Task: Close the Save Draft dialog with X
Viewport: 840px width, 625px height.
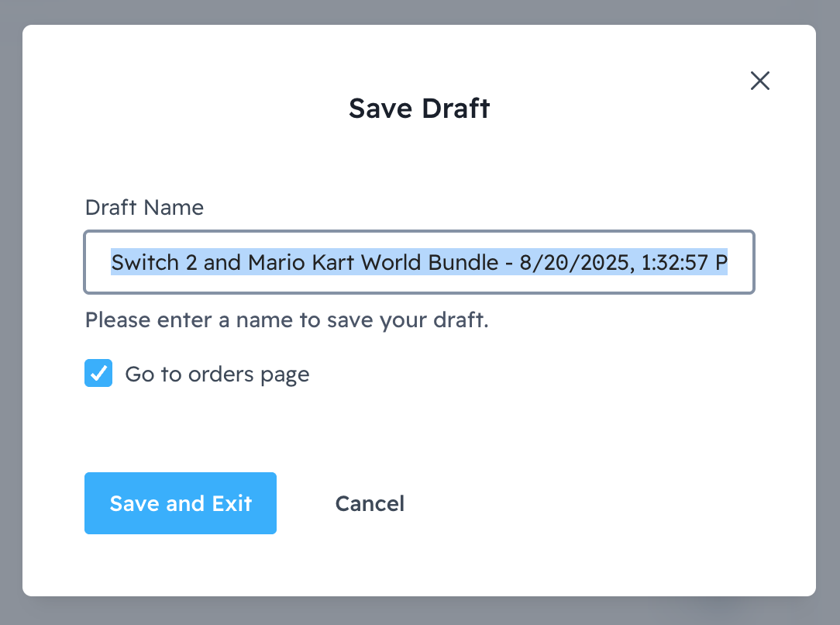Action: click(759, 81)
